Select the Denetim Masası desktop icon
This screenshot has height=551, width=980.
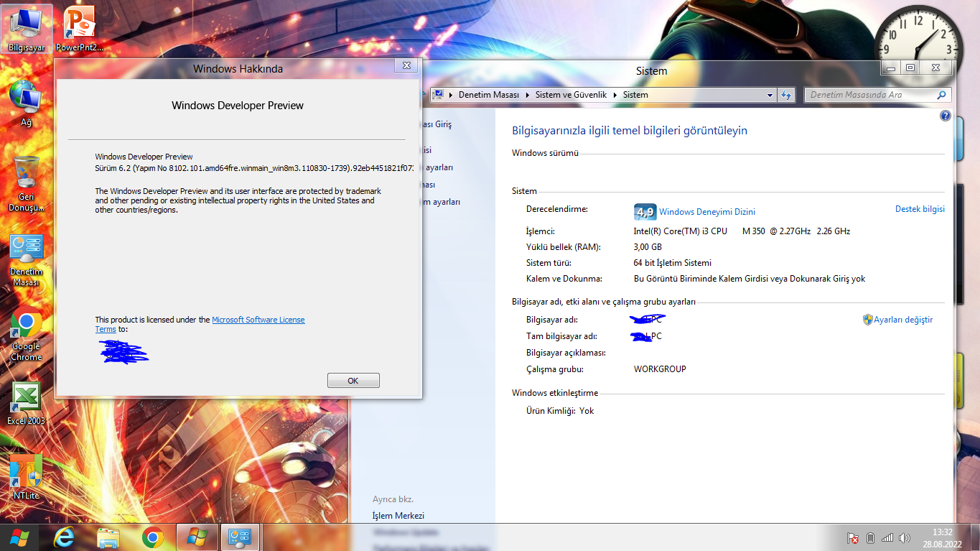[27, 260]
